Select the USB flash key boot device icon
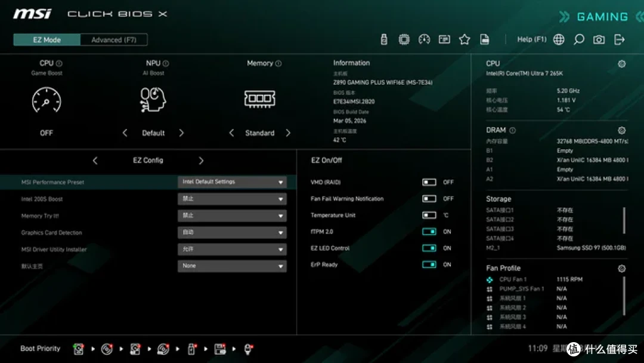644x363 pixels. click(x=191, y=349)
